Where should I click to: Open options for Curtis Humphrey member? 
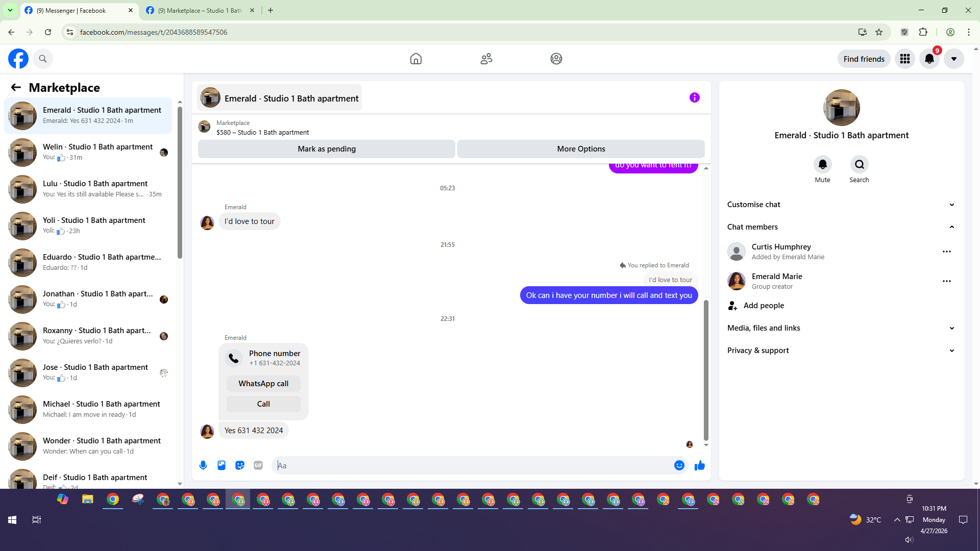click(x=947, y=252)
